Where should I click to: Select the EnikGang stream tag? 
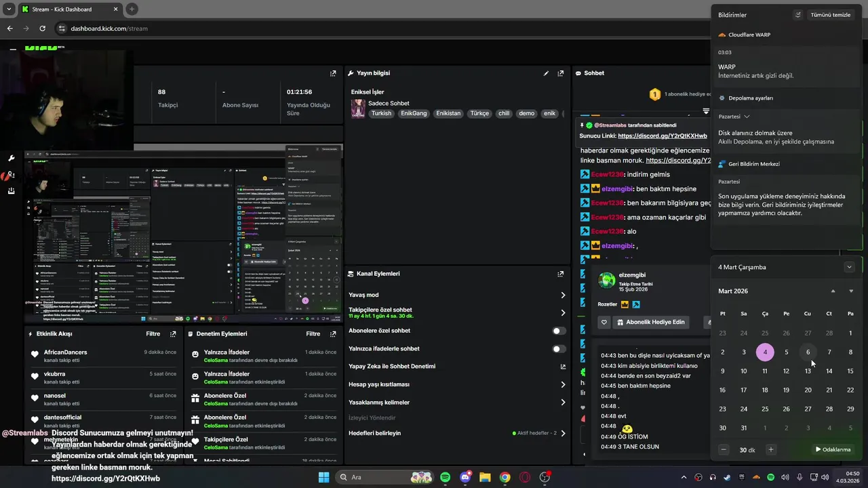tap(414, 113)
